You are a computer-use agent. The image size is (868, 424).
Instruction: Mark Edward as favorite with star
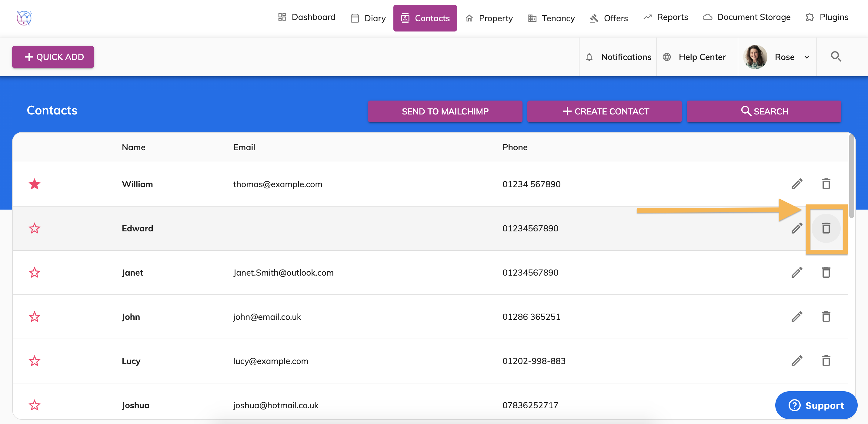34,228
